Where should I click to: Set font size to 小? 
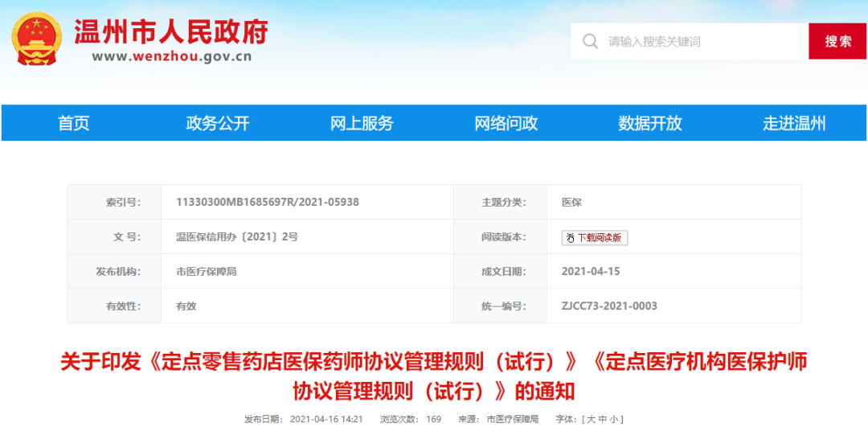615,420
